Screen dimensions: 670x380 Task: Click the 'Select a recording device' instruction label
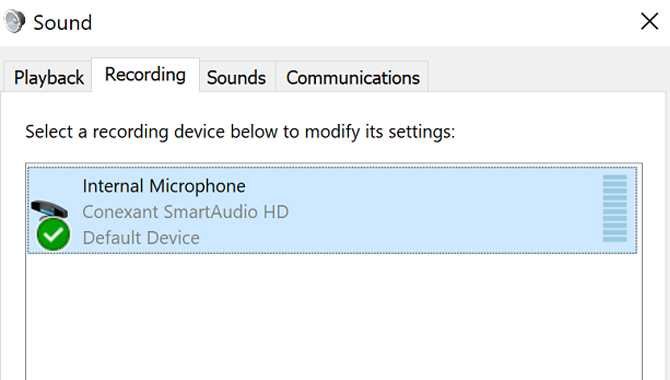pos(240,132)
